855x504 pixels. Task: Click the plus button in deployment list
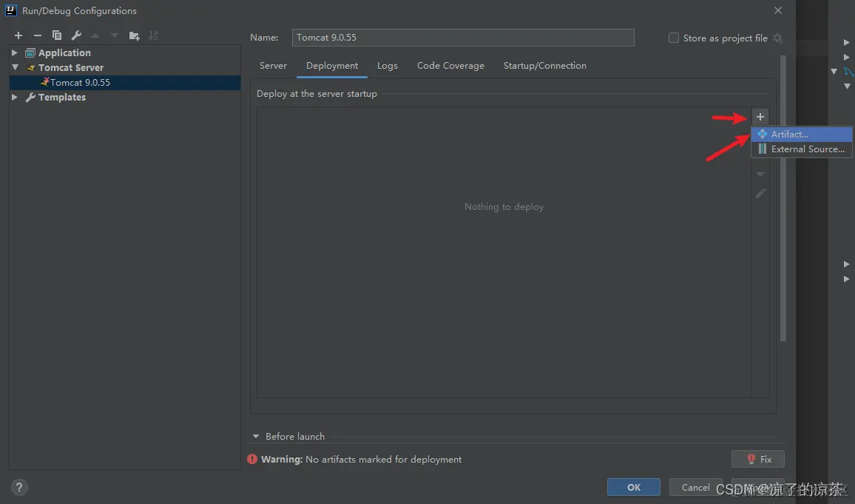760,117
